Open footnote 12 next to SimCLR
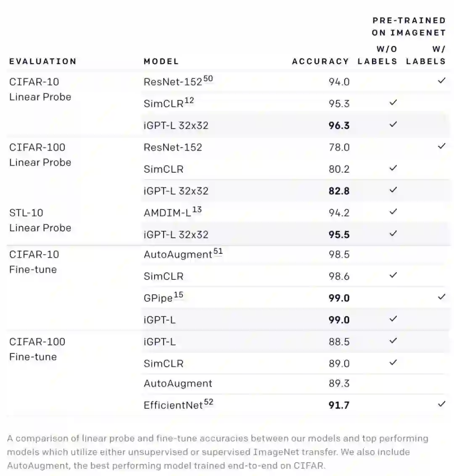The image size is (454, 476). coord(189,100)
